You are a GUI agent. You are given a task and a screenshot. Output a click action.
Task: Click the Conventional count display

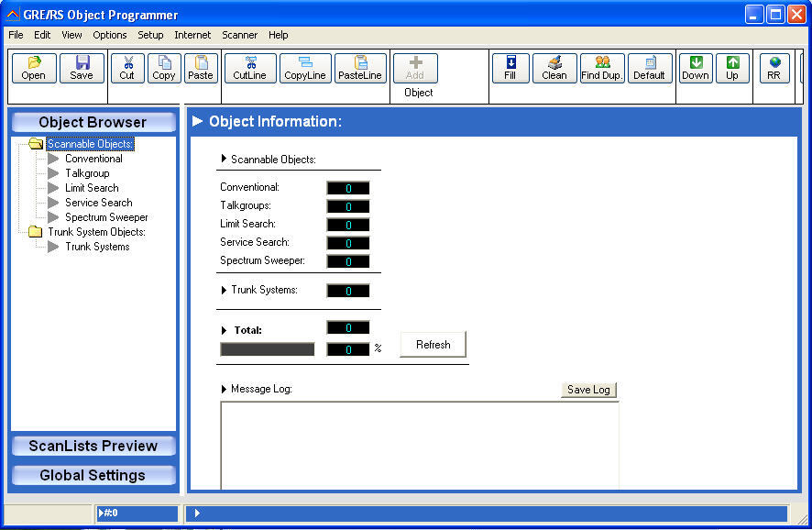point(348,188)
